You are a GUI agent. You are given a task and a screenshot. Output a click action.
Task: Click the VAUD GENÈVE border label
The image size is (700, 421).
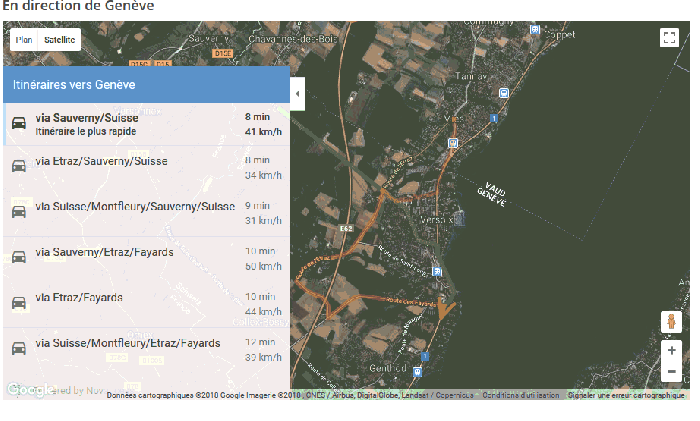[x=493, y=194]
